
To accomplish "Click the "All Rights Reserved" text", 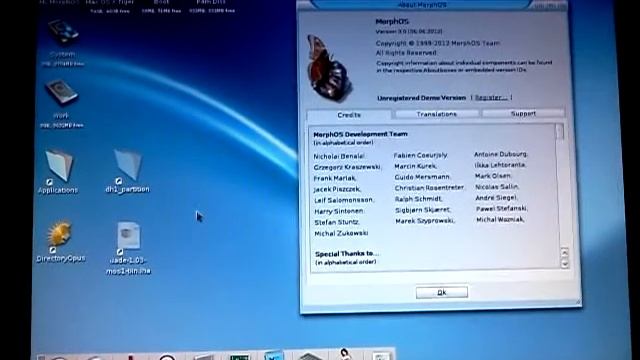I will [x=406, y=53].
